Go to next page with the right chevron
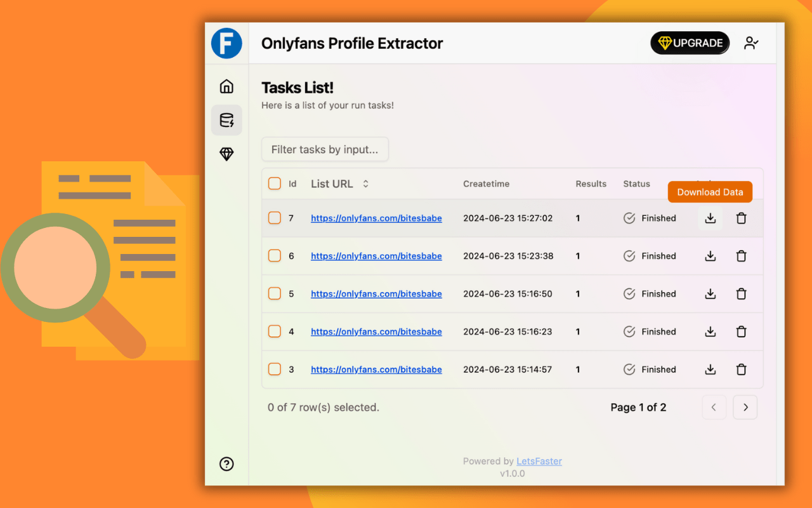 click(x=745, y=407)
